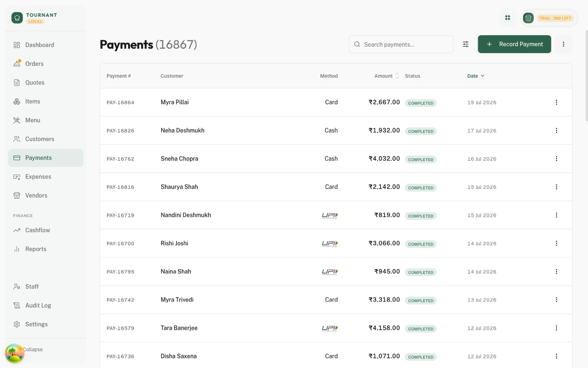This screenshot has width=588, height=368.
Task: Click customer name Disha Saxena
Action: [178, 356]
